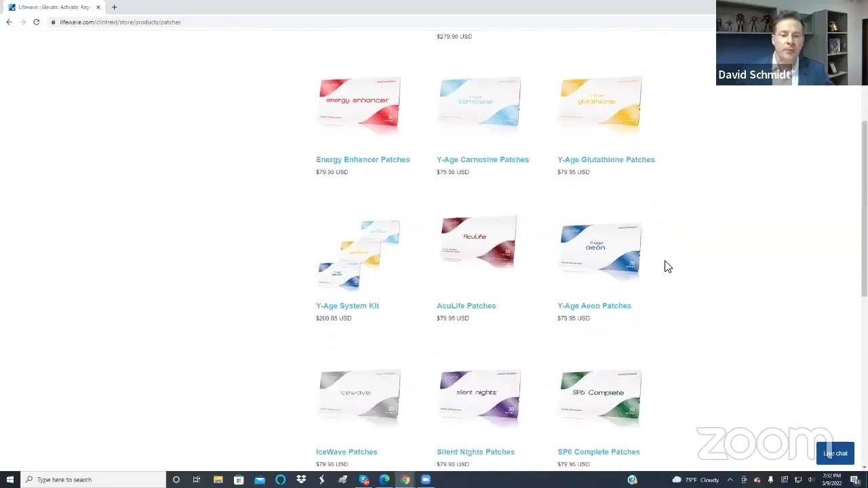
Task: Click the $279.95 USD price text
Action: tap(454, 36)
